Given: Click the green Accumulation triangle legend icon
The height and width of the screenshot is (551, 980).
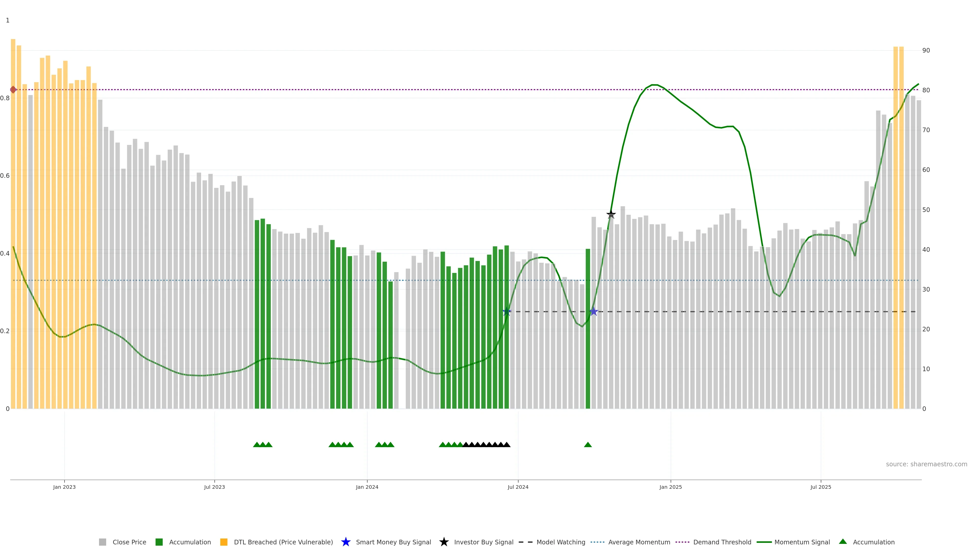Looking at the screenshot, I should [x=843, y=542].
